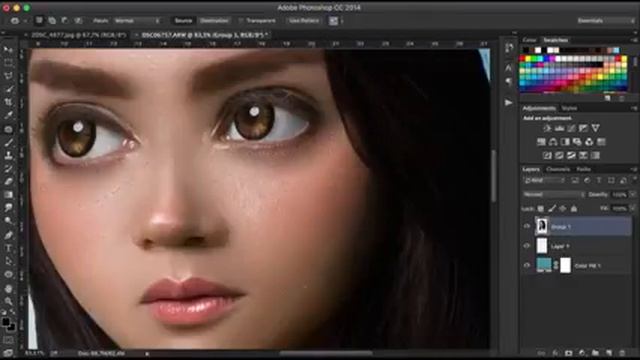640x360 pixels.
Task: Pick the red swatch in Swatches
Action: tap(522, 59)
